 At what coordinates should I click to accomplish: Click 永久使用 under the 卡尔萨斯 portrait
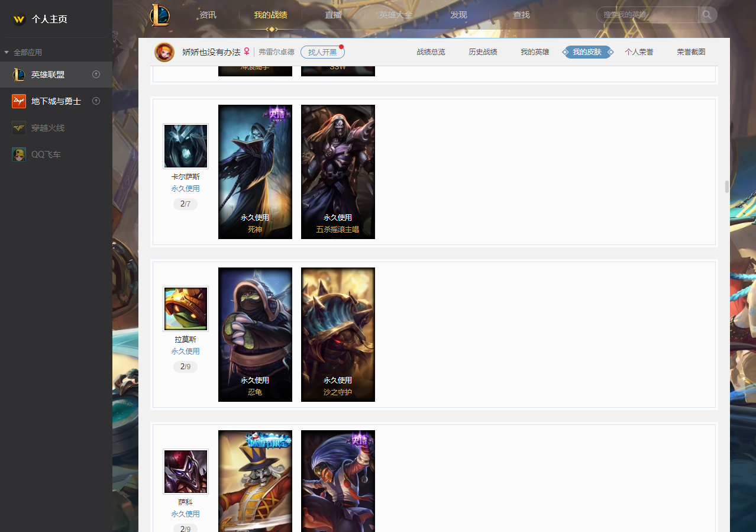[186, 189]
